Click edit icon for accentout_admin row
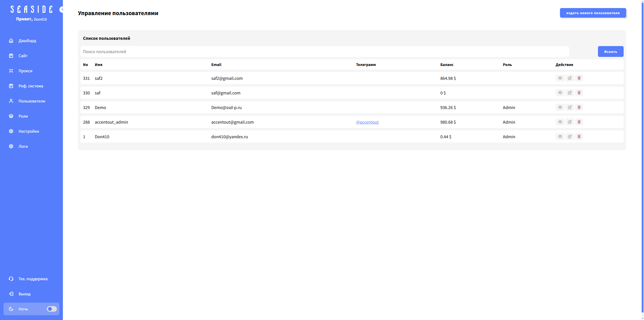Screen dimensions: 644x320 (x=570, y=122)
